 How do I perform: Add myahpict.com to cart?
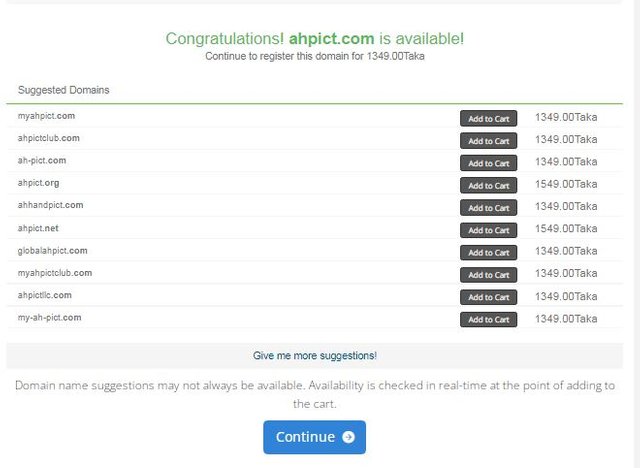[x=489, y=119]
